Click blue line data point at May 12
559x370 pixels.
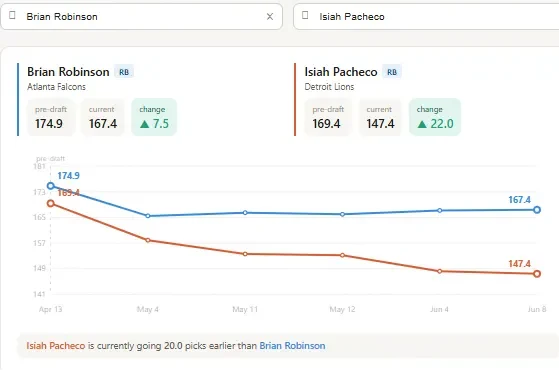coord(342,214)
